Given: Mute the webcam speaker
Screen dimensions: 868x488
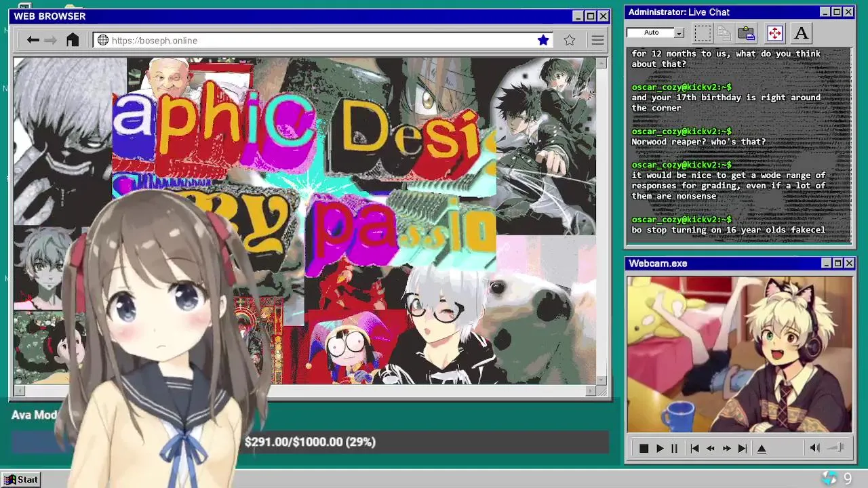Looking at the screenshot, I should [815, 447].
